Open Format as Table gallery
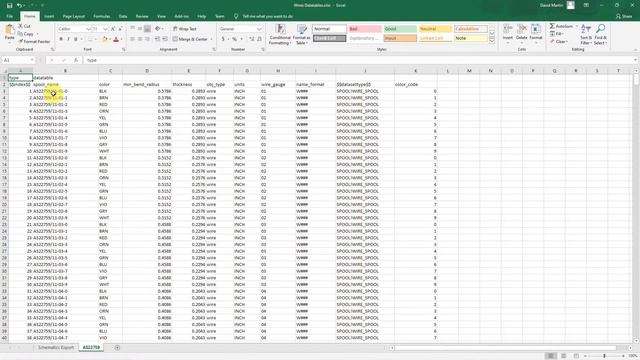The height and width of the screenshot is (360, 640). pos(302,34)
